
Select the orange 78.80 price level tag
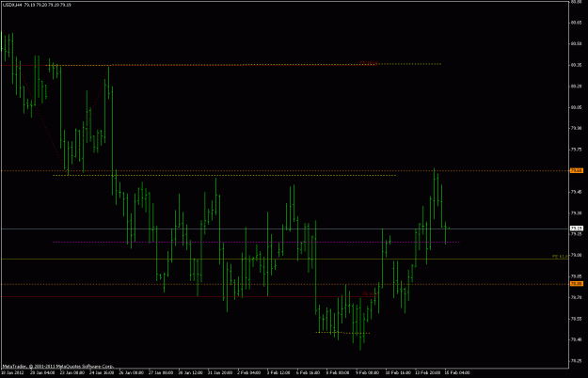coord(577,284)
